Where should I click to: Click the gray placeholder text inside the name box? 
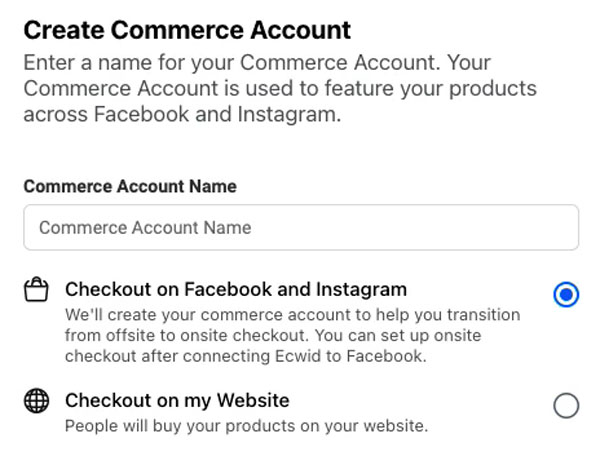(x=145, y=228)
